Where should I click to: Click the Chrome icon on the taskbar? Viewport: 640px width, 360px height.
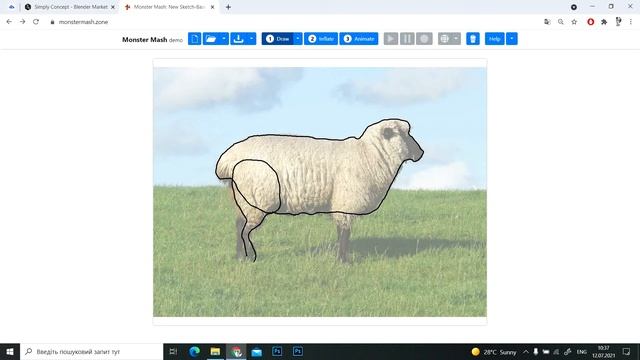(x=236, y=351)
